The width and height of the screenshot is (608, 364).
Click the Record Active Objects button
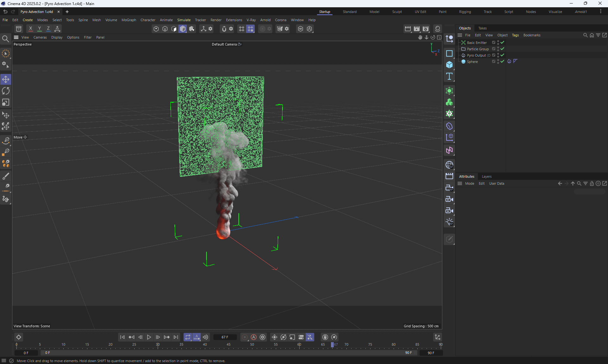[x=244, y=337]
